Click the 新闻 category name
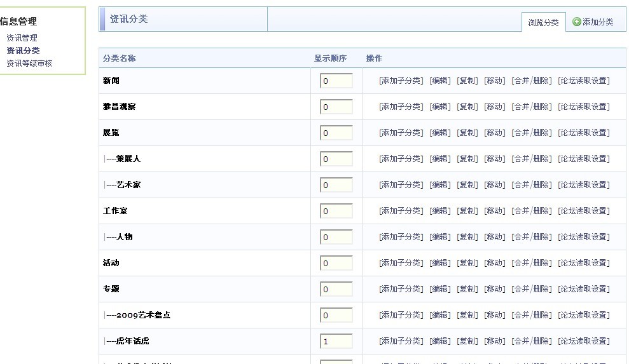Screen dimensions: 629x364 tap(111, 81)
